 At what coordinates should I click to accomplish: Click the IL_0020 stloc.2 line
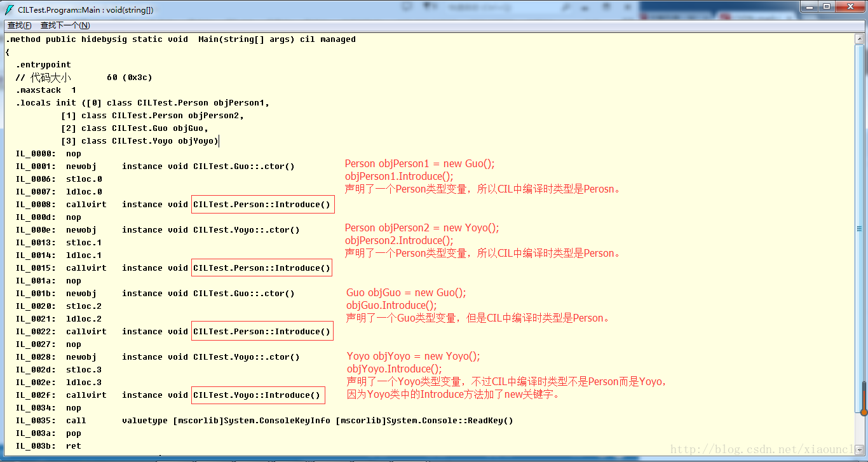coord(58,306)
